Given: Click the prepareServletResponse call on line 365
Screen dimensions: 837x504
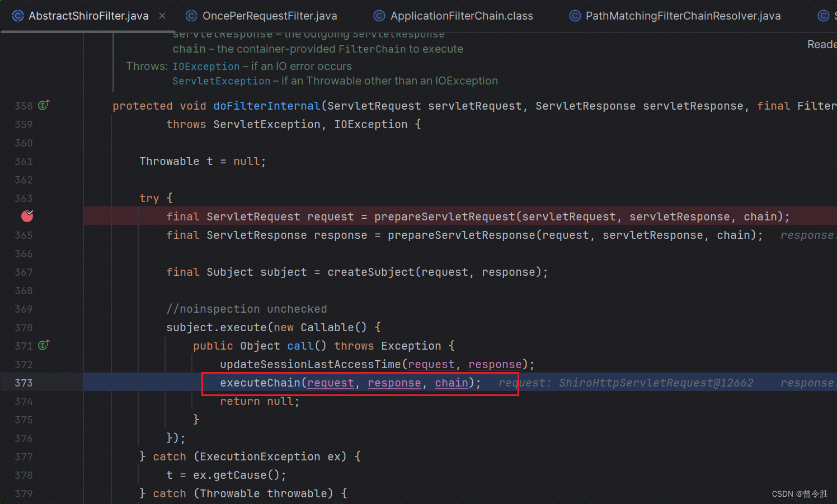Looking at the screenshot, I should [x=462, y=235].
